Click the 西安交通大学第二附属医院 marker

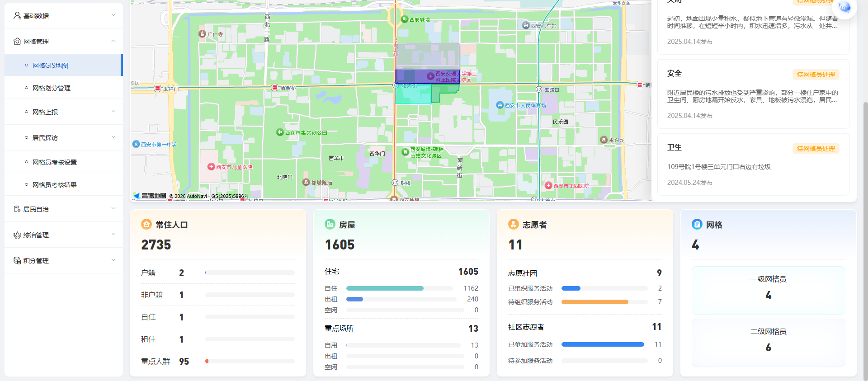[430, 76]
